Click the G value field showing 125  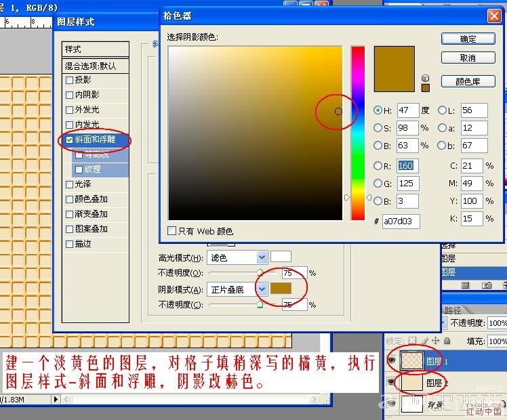pos(408,184)
